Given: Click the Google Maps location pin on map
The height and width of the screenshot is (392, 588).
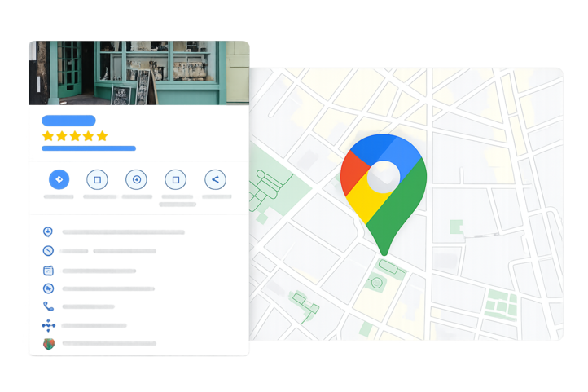Looking at the screenshot, I should click(x=384, y=194).
